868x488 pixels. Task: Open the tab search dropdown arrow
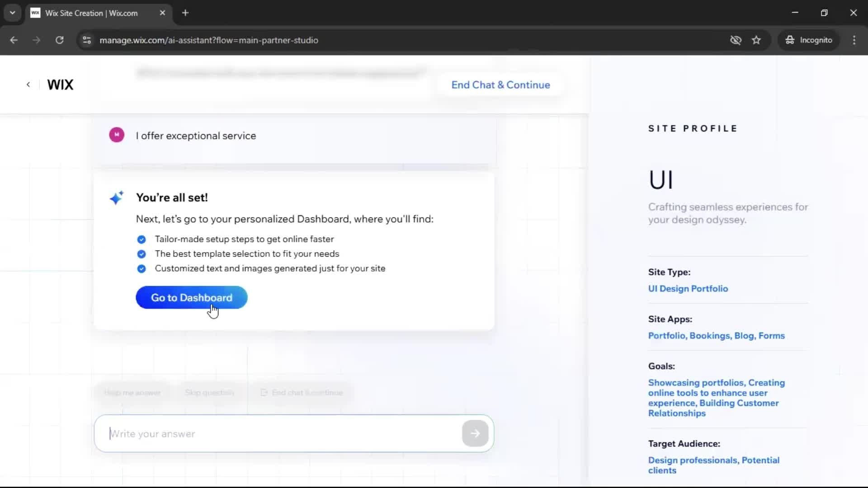pos(12,13)
